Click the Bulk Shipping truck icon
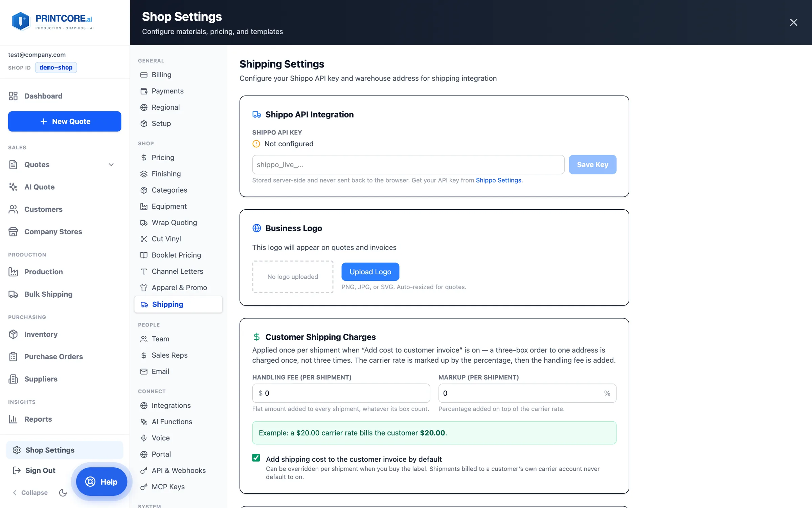The width and height of the screenshot is (812, 508). (13, 294)
